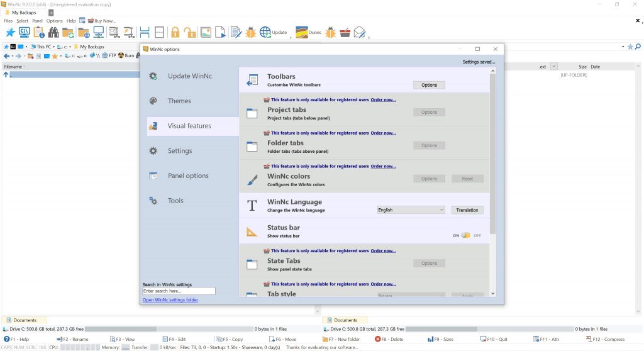The image size is (644, 351).
Task: Click the single panel layout icon
Action: pyautogui.click(x=159, y=32)
